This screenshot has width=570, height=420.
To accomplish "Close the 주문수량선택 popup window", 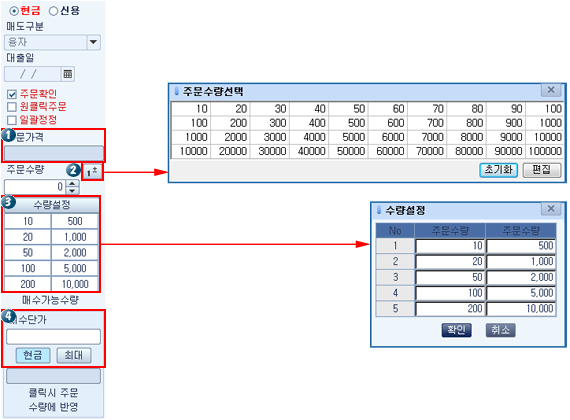I will click(551, 90).
